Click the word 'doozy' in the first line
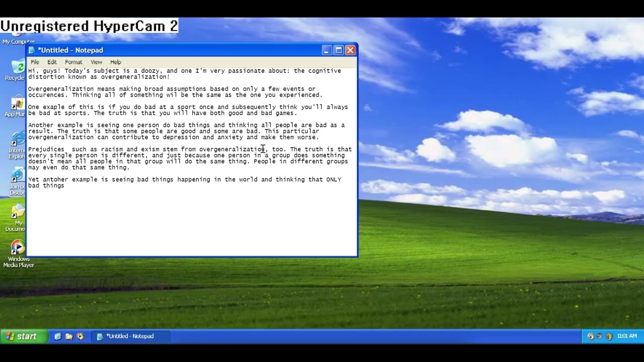The image size is (644, 362). pyautogui.click(x=150, y=71)
